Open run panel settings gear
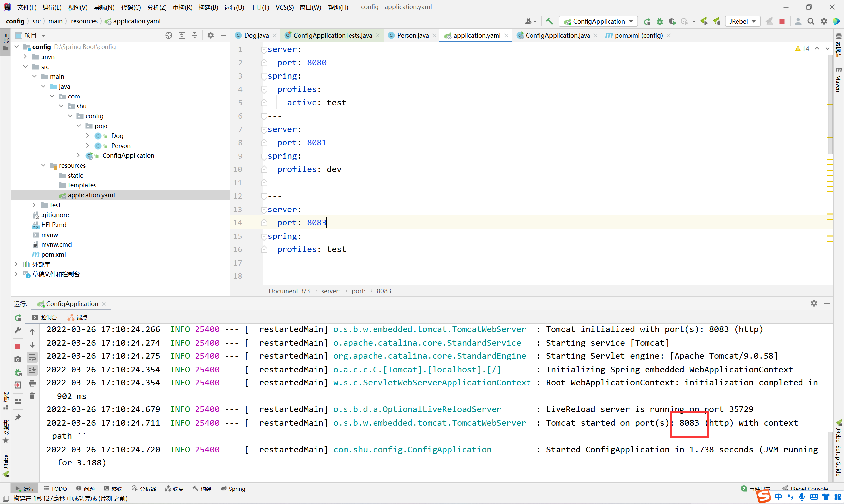 point(814,303)
